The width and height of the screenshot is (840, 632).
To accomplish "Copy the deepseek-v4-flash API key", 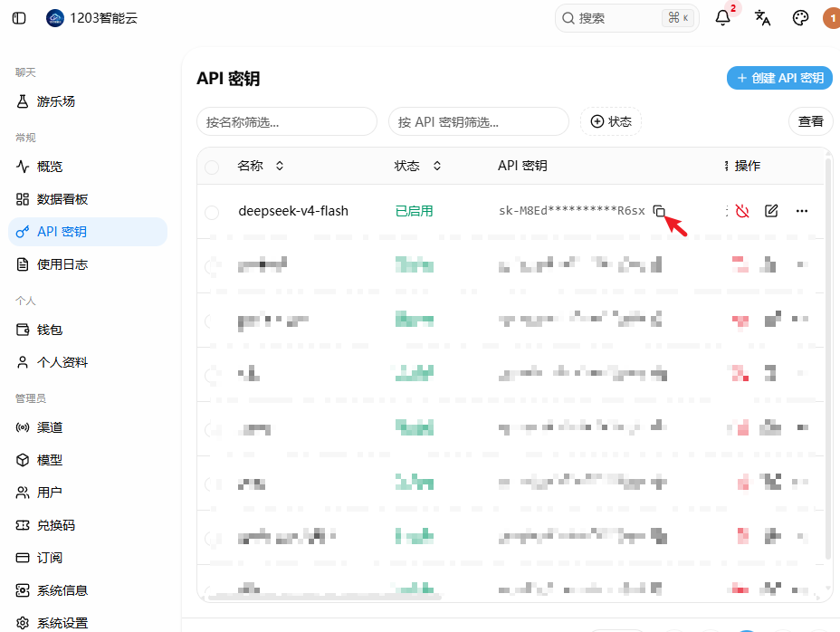I will 659,211.
